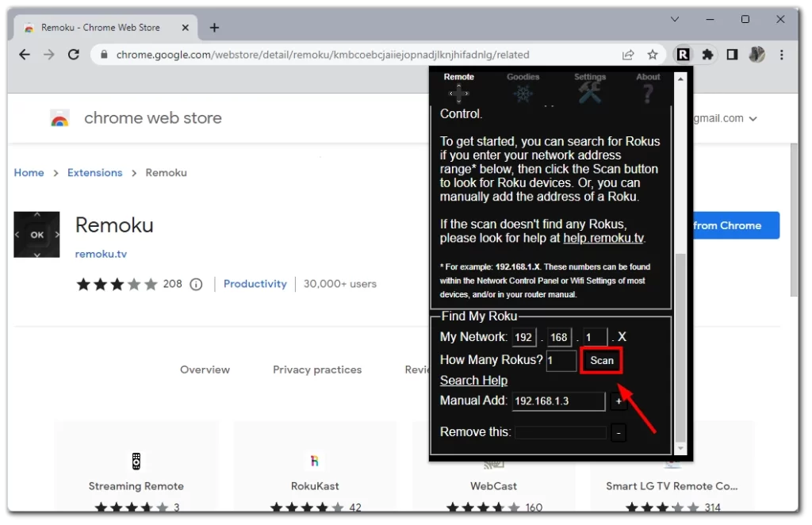Click the 'chrome web store' title text

point(153,119)
